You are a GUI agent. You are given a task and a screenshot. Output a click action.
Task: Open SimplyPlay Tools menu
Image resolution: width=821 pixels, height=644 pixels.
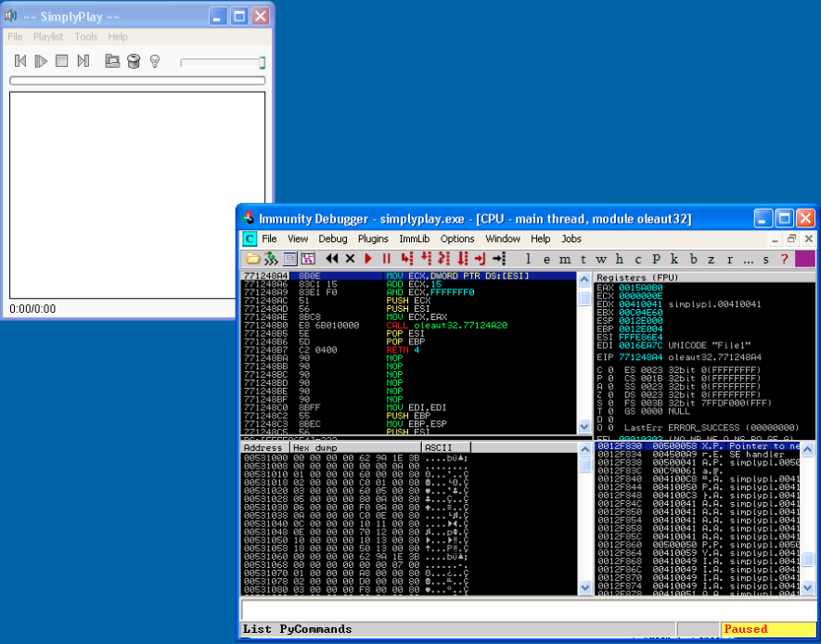pos(86,36)
